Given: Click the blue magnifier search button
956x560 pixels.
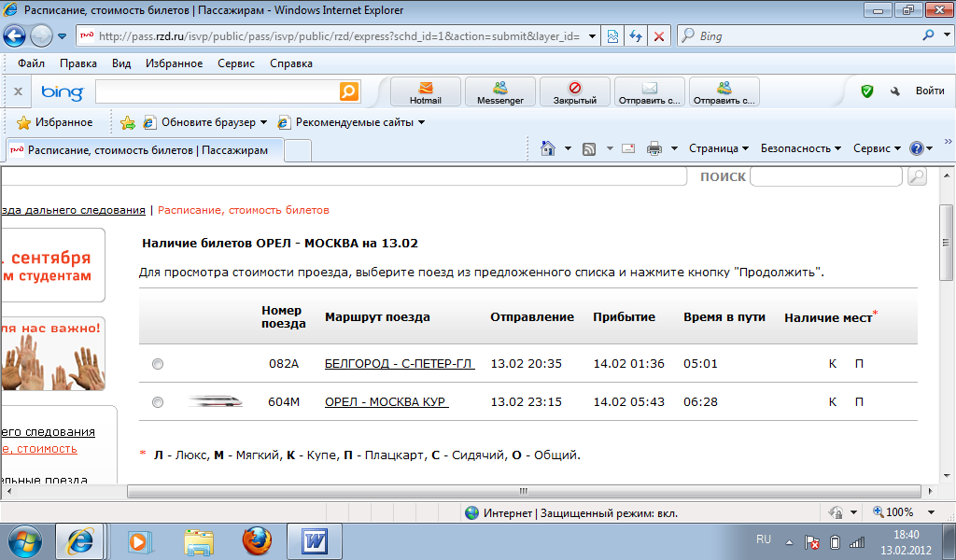Looking at the screenshot, I should (x=929, y=35).
